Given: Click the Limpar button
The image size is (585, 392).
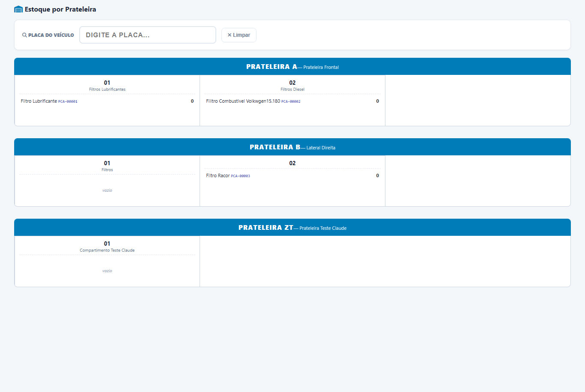Looking at the screenshot, I should click(239, 35).
